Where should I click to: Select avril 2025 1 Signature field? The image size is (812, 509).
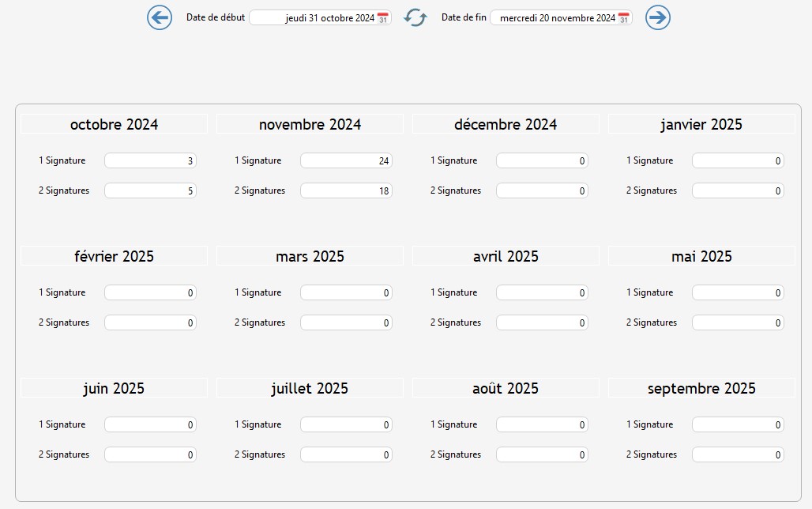(x=542, y=293)
